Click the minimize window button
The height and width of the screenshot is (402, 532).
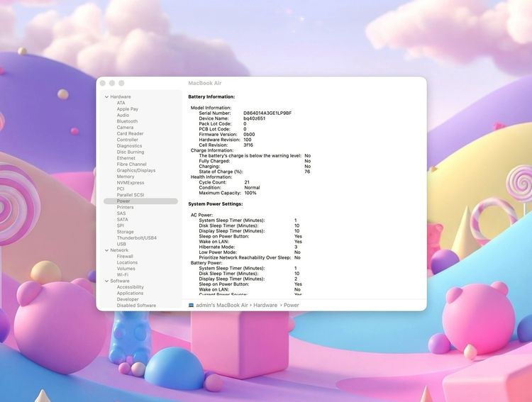click(x=112, y=84)
